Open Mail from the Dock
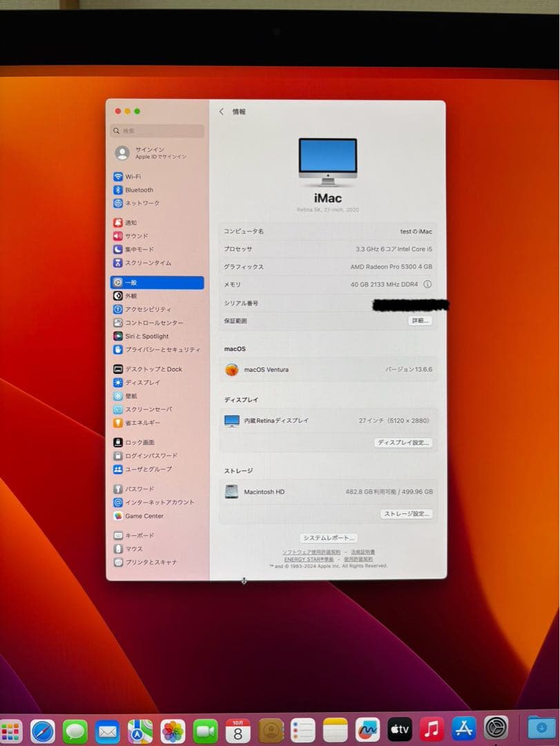The image size is (560, 746). click(108, 731)
